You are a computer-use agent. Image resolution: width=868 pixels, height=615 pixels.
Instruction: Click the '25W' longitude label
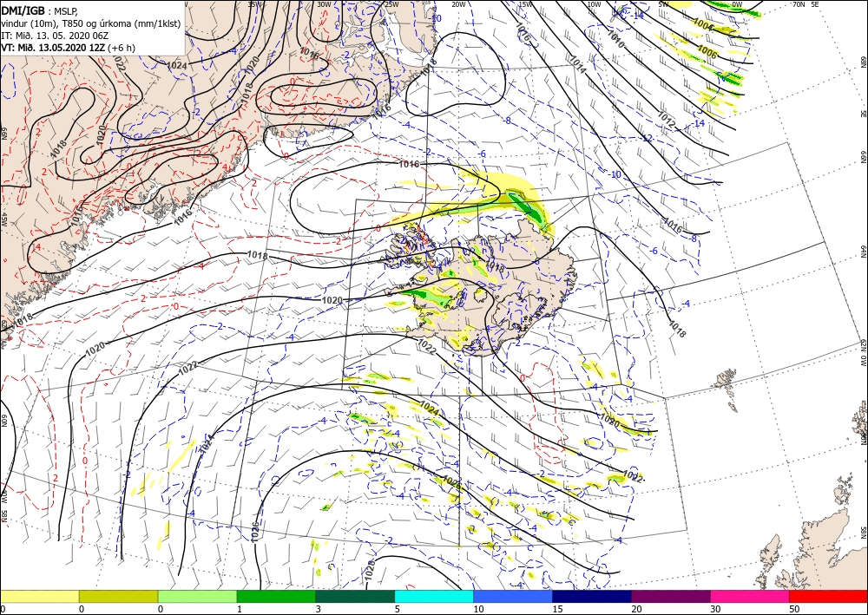(391, 4)
